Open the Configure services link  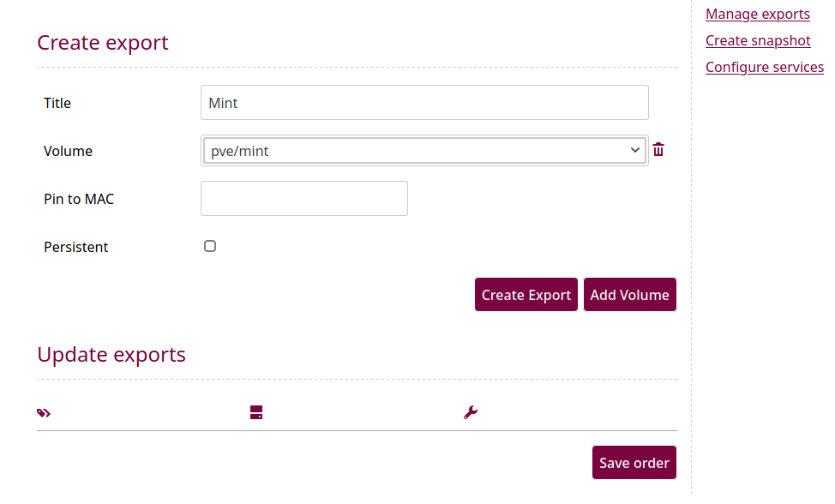pos(764,67)
